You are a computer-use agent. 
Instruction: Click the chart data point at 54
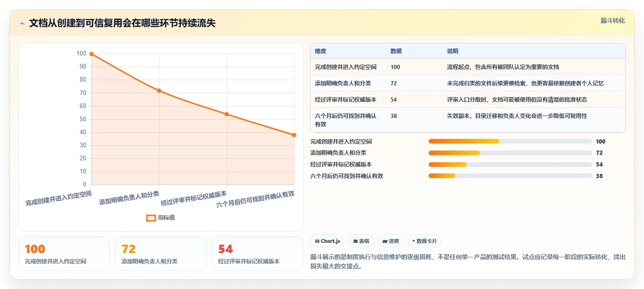(x=227, y=114)
